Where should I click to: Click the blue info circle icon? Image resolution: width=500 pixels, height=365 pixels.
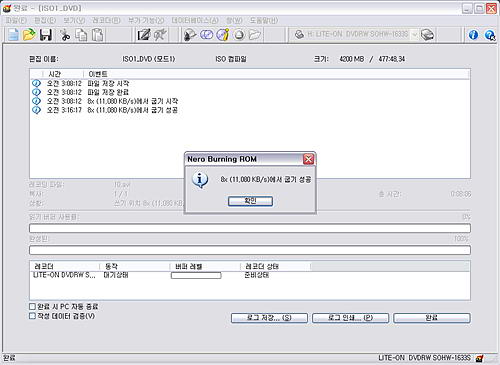click(x=473, y=35)
